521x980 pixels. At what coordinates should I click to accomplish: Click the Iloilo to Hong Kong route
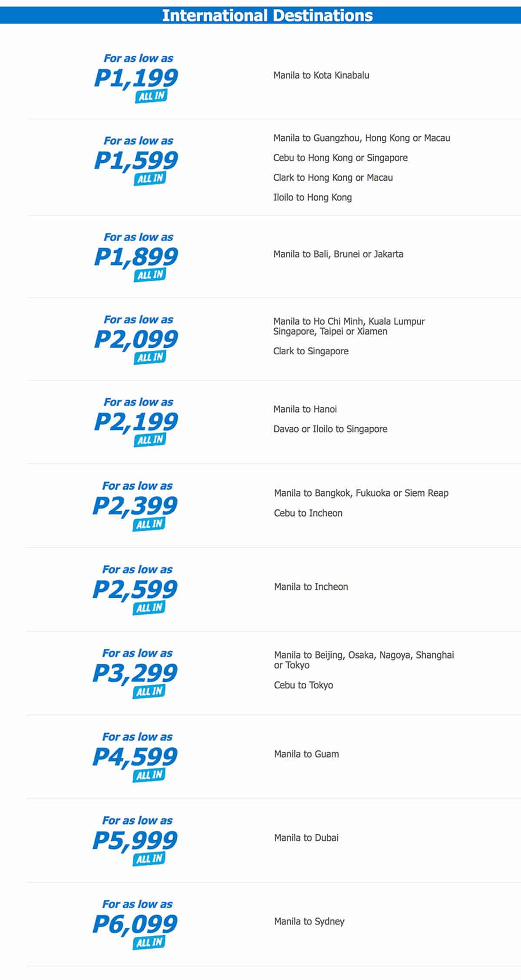313,198
